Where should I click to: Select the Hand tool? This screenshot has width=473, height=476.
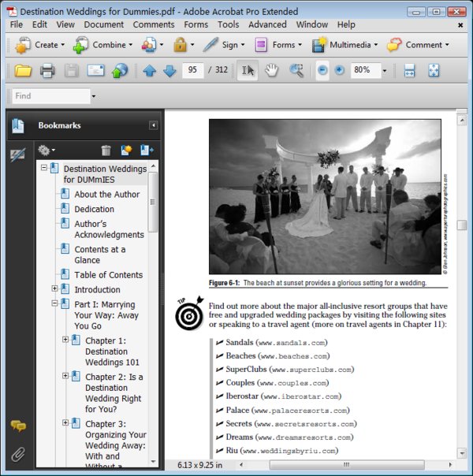click(271, 70)
